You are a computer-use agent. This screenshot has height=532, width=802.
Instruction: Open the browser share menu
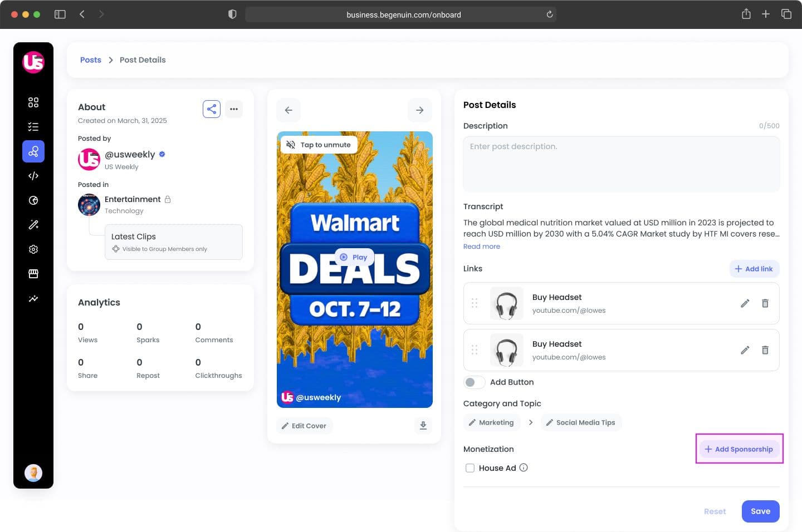click(746, 14)
